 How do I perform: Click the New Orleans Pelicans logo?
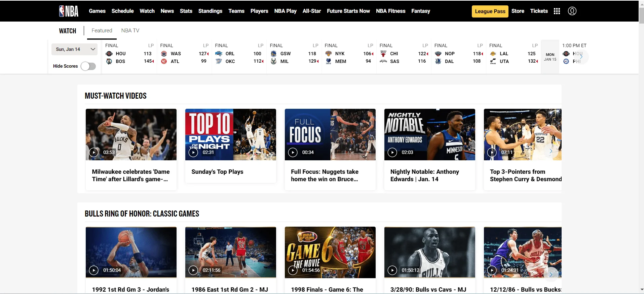(x=438, y=54)
